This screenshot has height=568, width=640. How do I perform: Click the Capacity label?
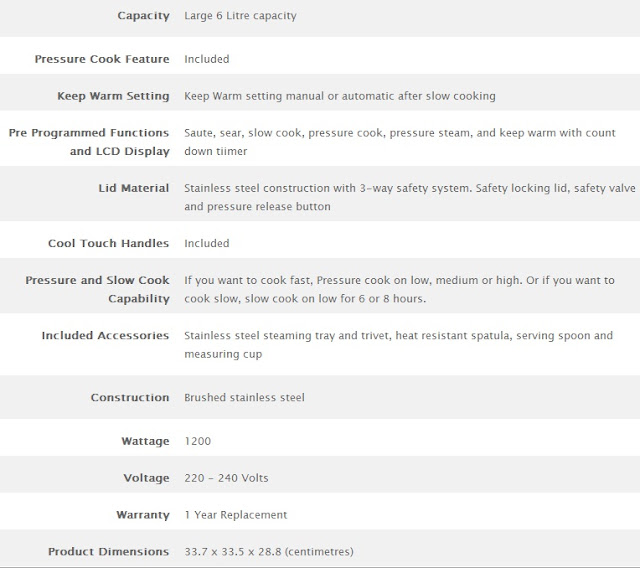coord(143,16)
